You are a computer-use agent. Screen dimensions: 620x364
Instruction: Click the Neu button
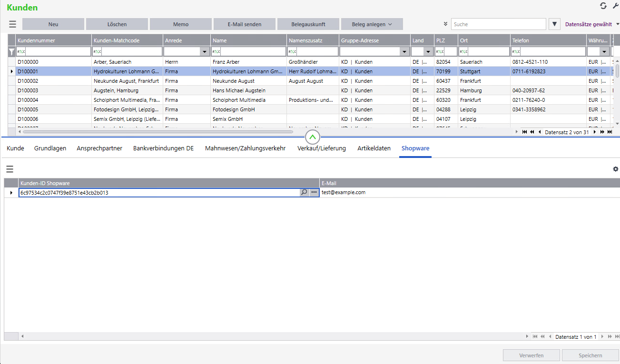pos(53,24)
